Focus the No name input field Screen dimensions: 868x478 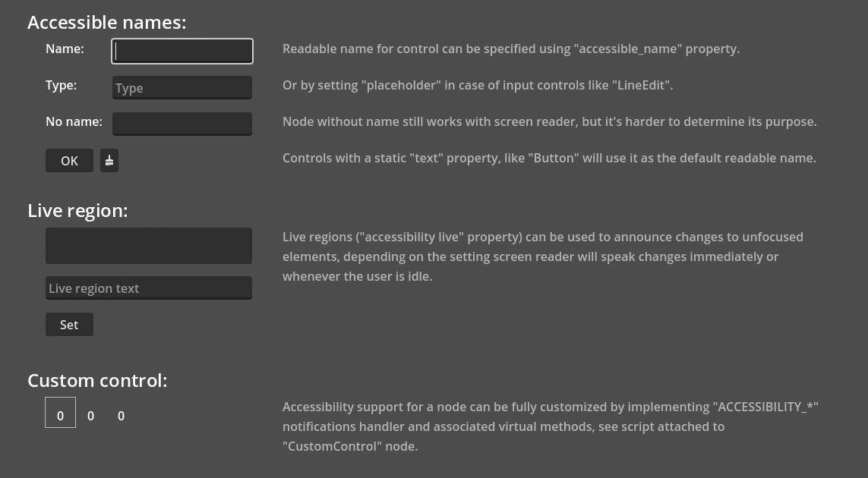(x=182, y=124)
